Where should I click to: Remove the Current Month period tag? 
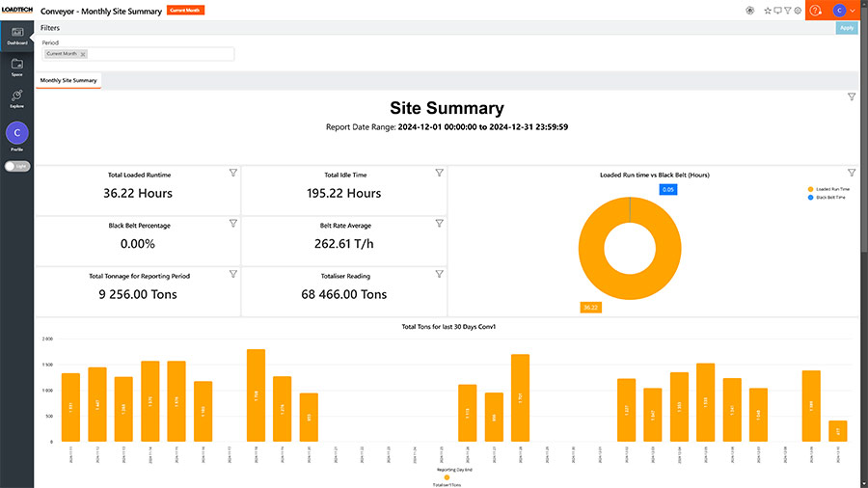[83, 54]
